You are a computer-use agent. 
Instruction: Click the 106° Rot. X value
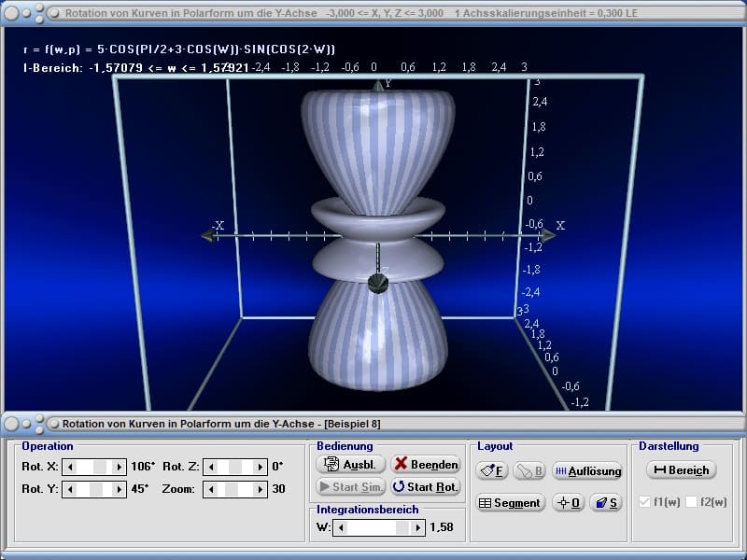(143, 466)
